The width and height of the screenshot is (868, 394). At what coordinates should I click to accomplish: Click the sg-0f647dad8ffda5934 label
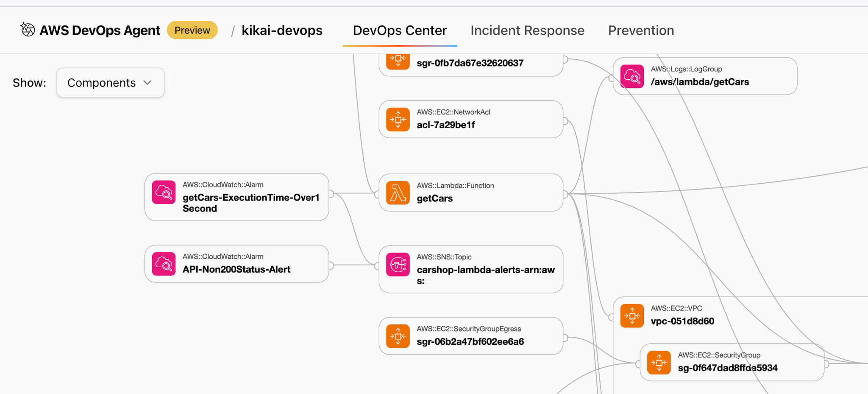[x=728, y=368]
